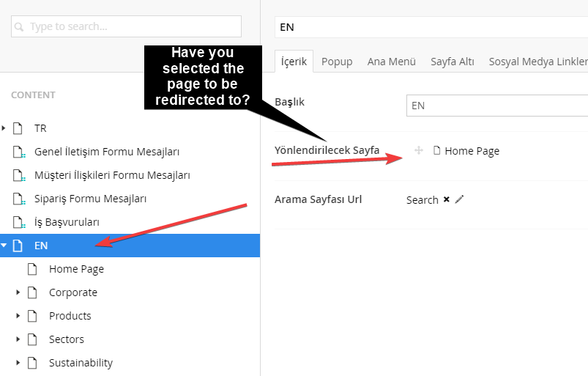Switch to the İçerik tab
588x376 pixels.
point(294,61)
